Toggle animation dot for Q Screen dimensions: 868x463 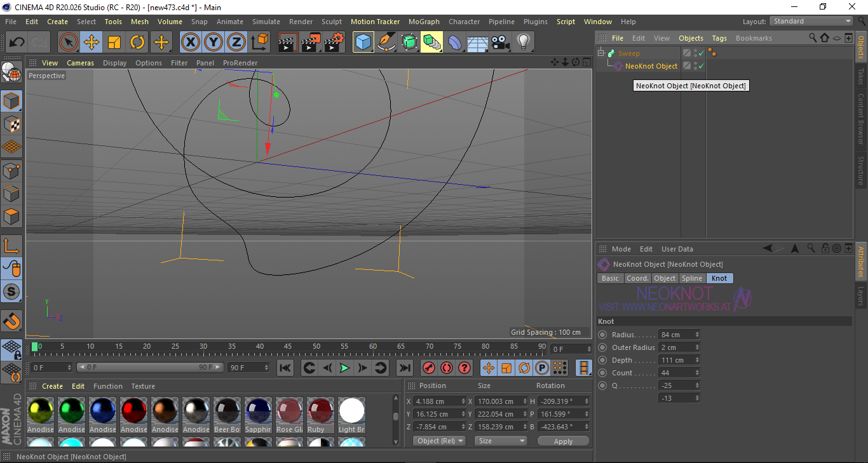tap(602, 386)
